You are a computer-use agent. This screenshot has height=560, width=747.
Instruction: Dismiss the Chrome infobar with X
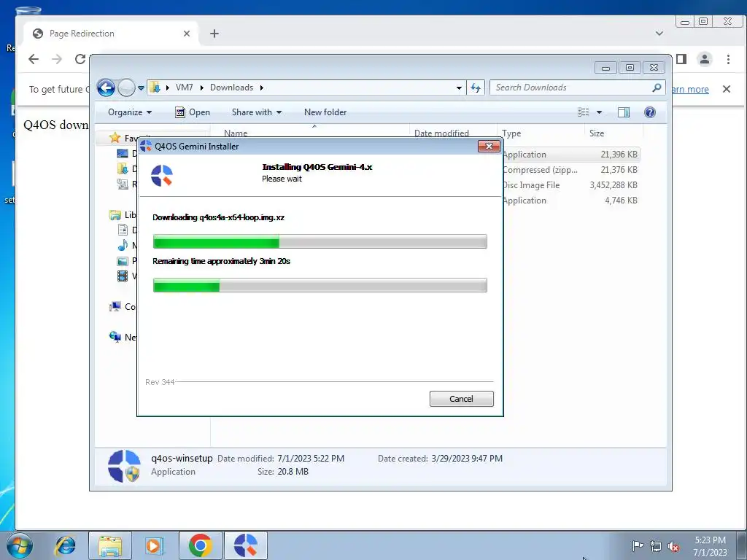(727, 89)
